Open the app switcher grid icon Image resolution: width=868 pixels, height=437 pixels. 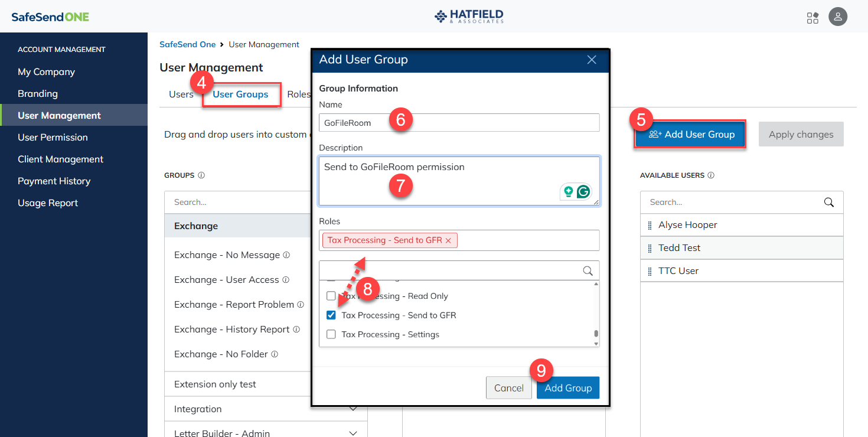coord(812,18)
